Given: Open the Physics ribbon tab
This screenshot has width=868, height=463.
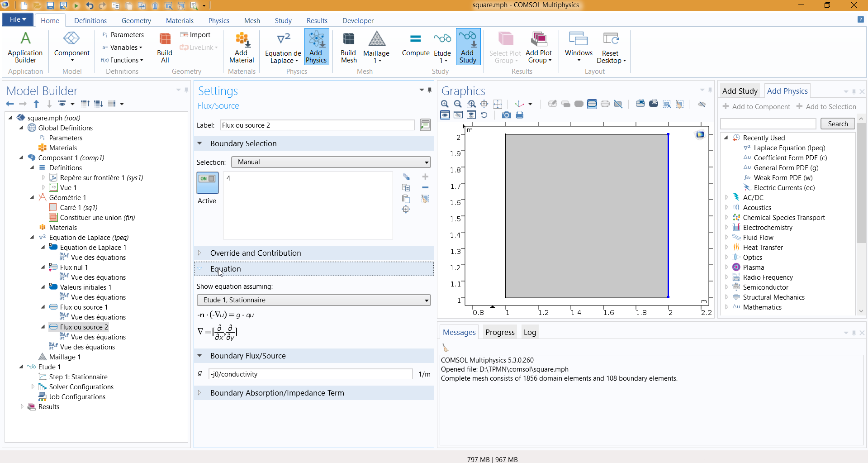Looking at the screenshot, I should tap(218, 21).
